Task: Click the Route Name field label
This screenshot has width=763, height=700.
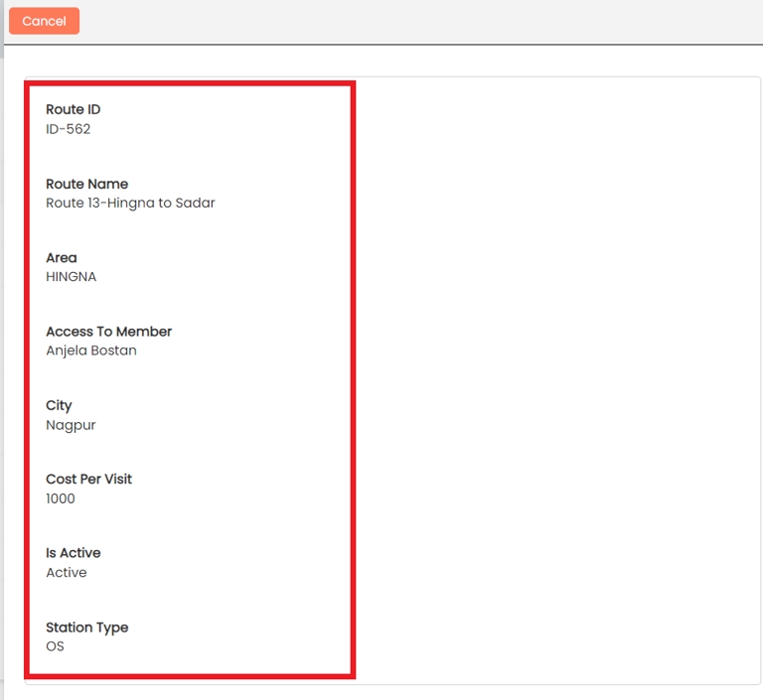Action: pyautogui.click(x=86, y=184)
